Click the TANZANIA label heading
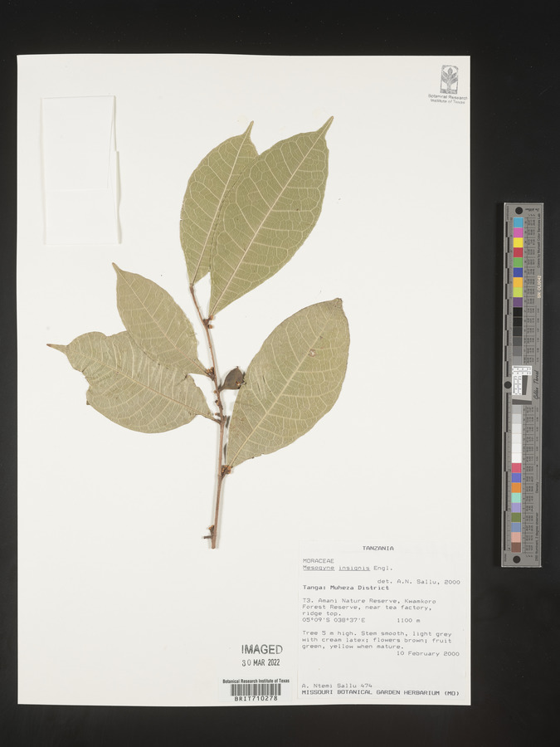This screenshot has height=747, width=560. click(378, 549)
